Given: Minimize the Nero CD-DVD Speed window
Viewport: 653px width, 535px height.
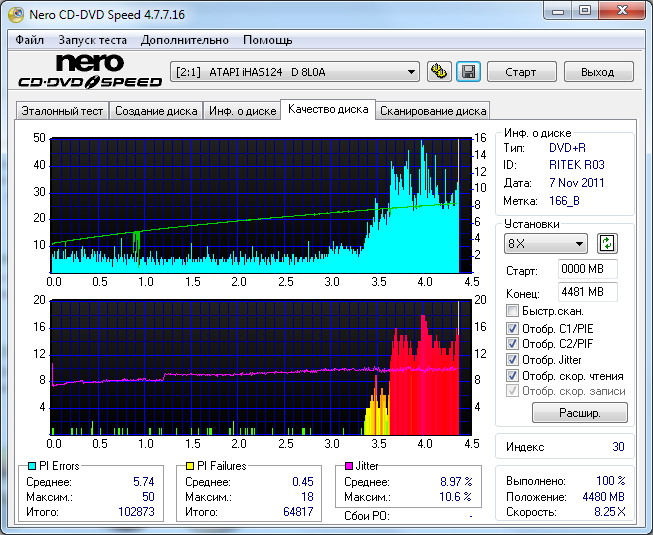Looking at the screenshot, I should (x=558, y=10).
